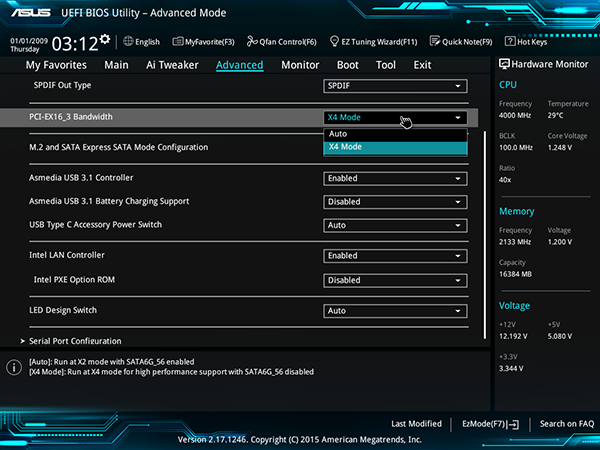Open the Exit tab
The height and width of the screenshot is (450, 600).
coord(422,65)
